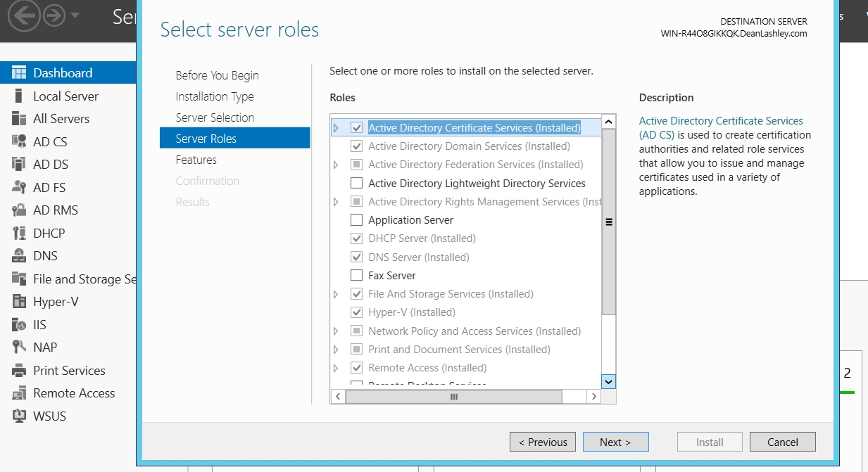The image size is (868, 472).
Task: Check the Fax Server role checkbox
Action: click(356, 275)
